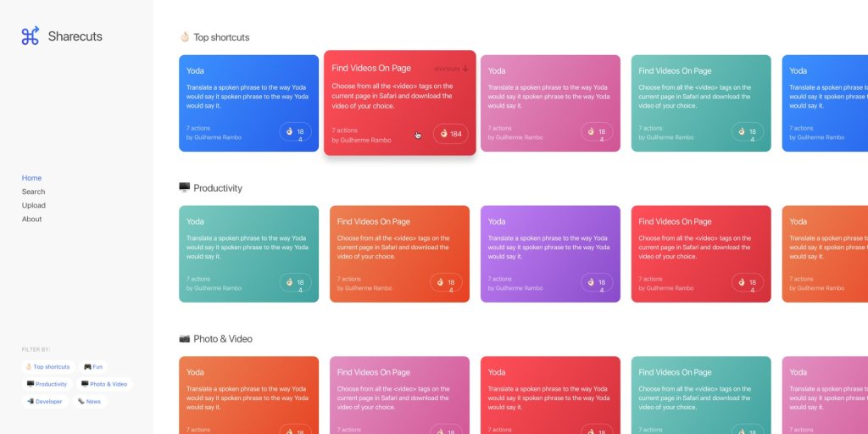The image size is (868, 434).
Task: Open the teal Find Videos On Page title, Top shortcuts
Action: pyautogui.click(x=675, y=71)
